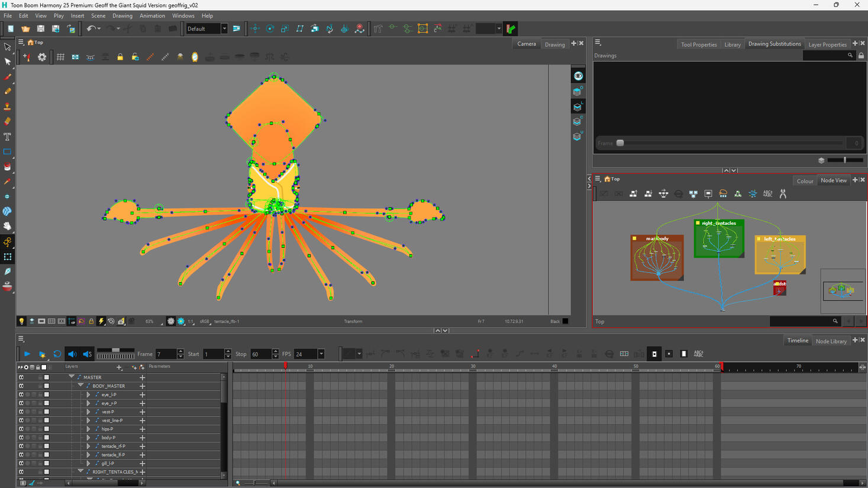868x488 pixels.
Task: Switch to the Node Library tab
Action: (831, 341)
